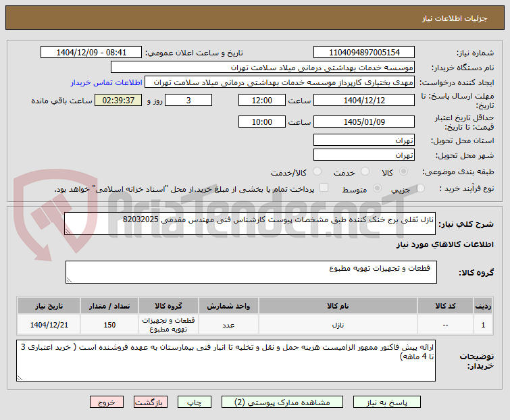Click the need date cell 1404/12/21
The height and width of the screenshot is (420, 510).
[x=49, y=325]
